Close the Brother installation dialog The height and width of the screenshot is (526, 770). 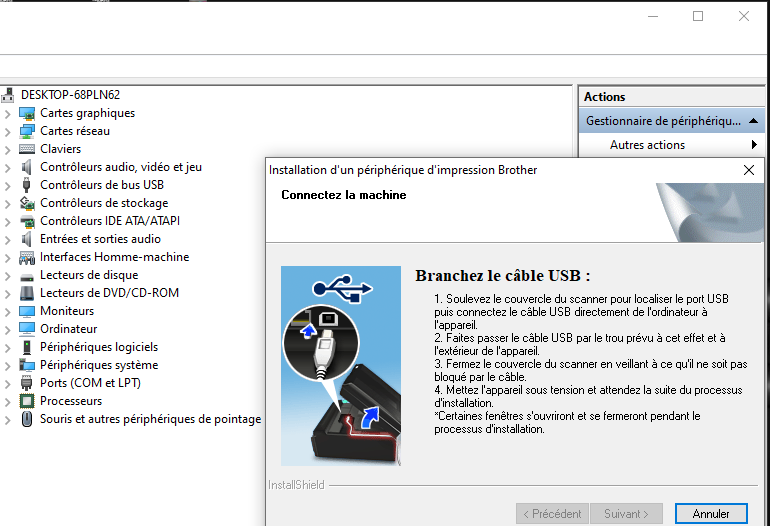(x=749, y=170)
